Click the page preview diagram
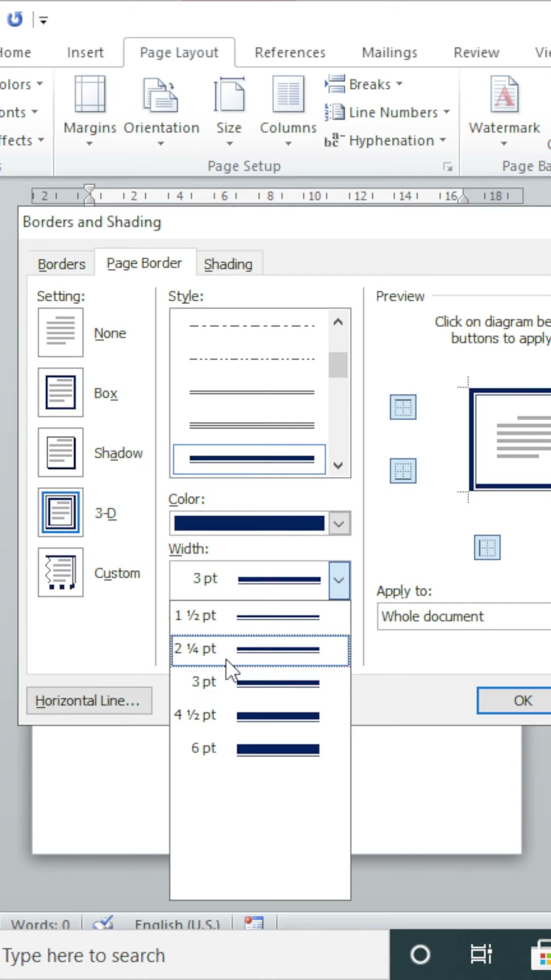Viewport: 551px width, 980px height. click(510, 440)
